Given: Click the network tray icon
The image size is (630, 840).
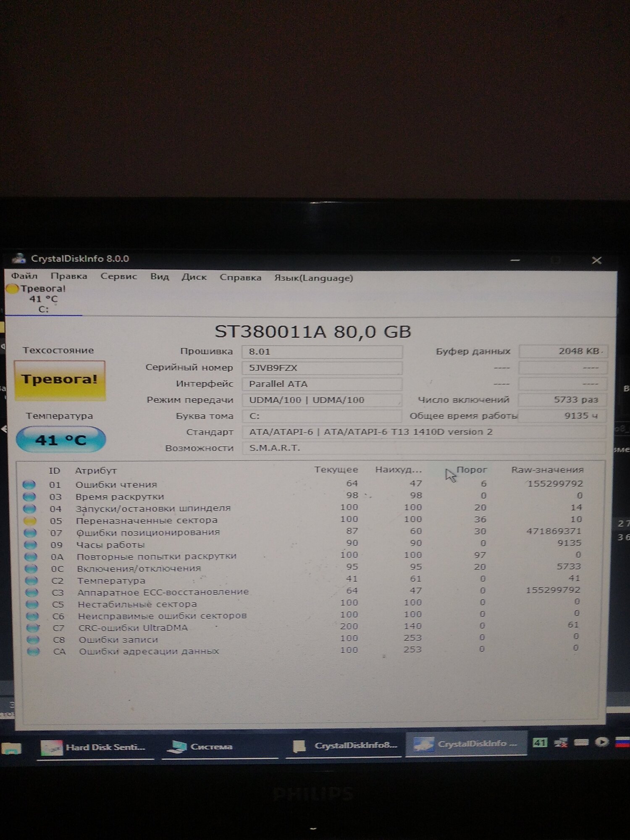Looking at the screenshot, I should (x=561, y=743).
